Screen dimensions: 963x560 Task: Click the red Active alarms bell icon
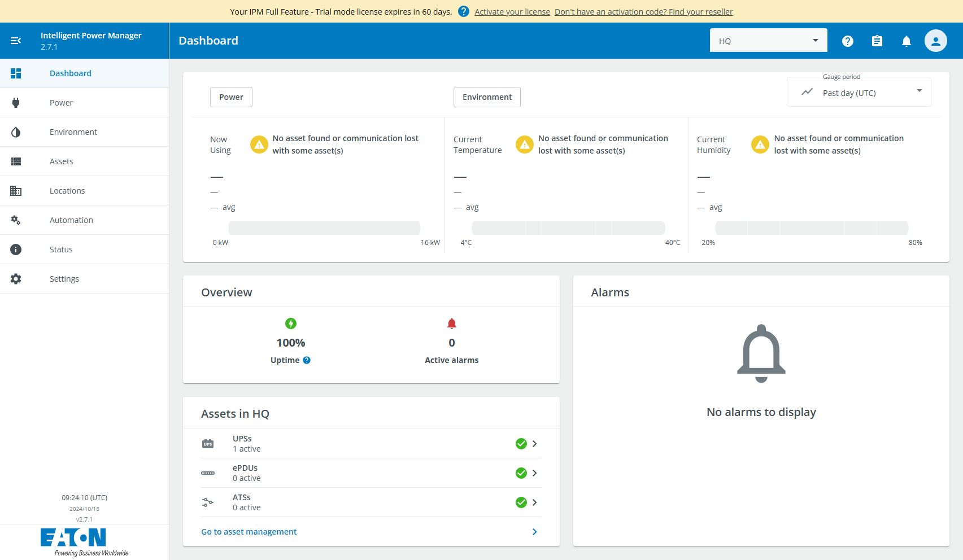(451, 323)
